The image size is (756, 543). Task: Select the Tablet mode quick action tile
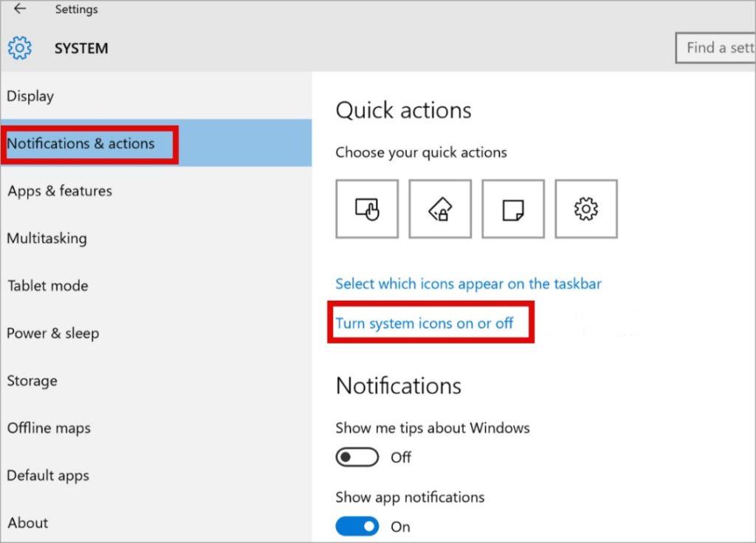point(367,209)
